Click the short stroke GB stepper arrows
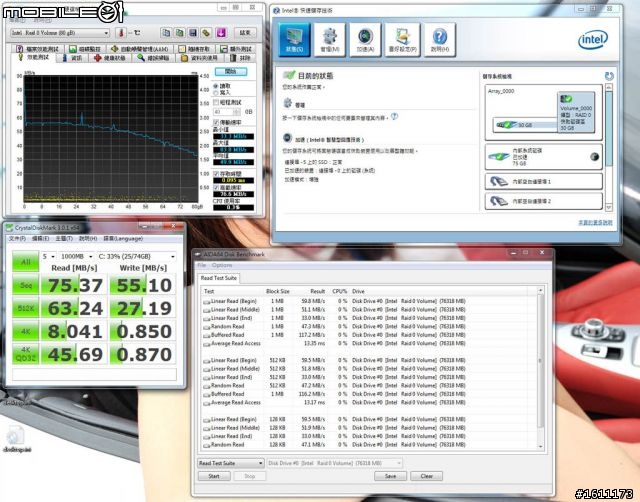 [x=237, y=112]
